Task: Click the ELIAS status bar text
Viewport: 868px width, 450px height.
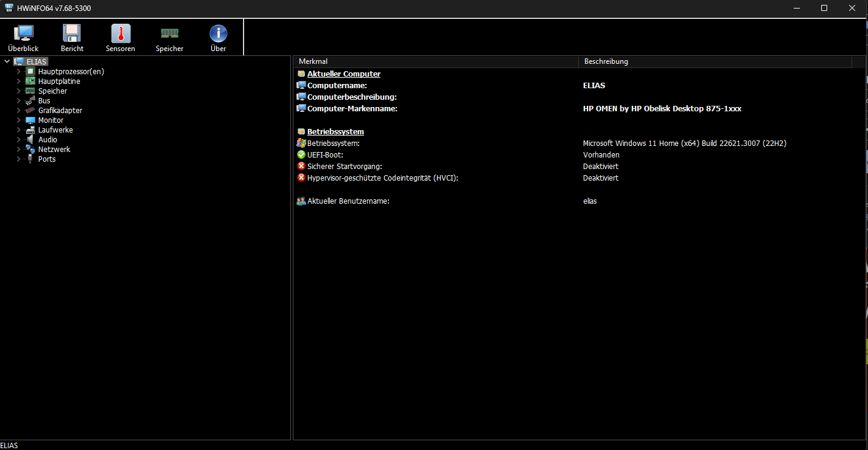Action: (x=9, y=445)
